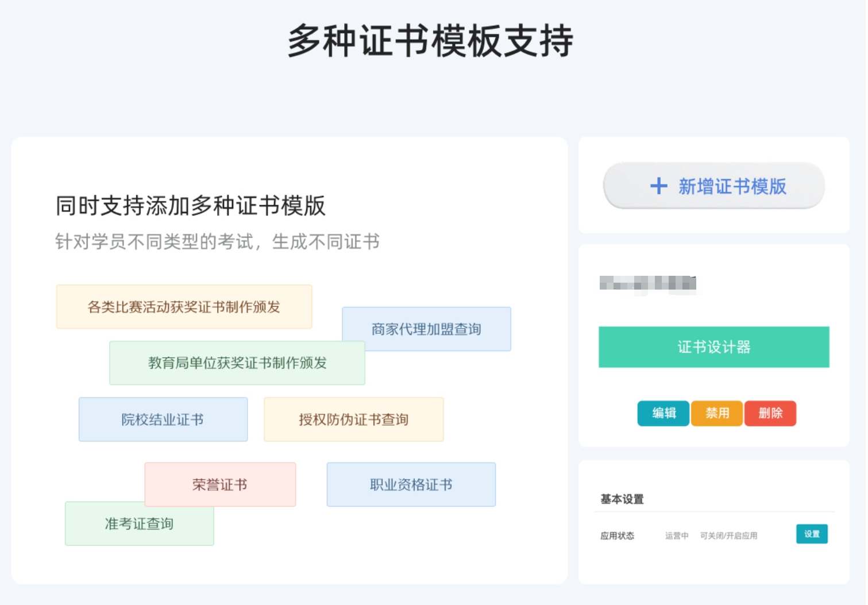This screenshot has height=605, width=868.
Task: Click the plus icon for adding a template
Action: tap(658, 186)
